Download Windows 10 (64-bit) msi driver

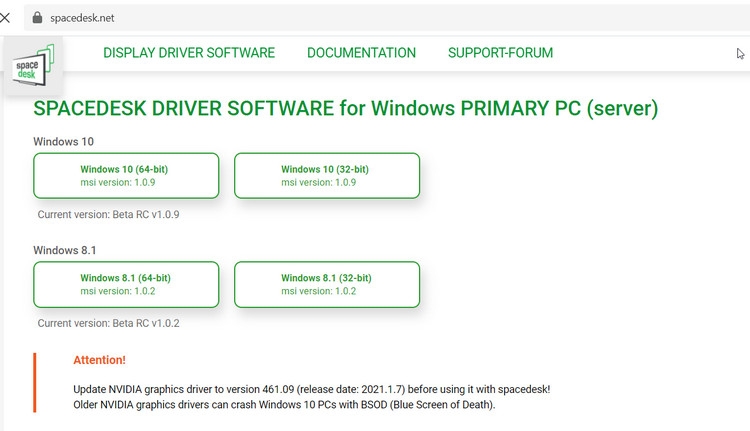pyautogui.click(x=126, y=176)
